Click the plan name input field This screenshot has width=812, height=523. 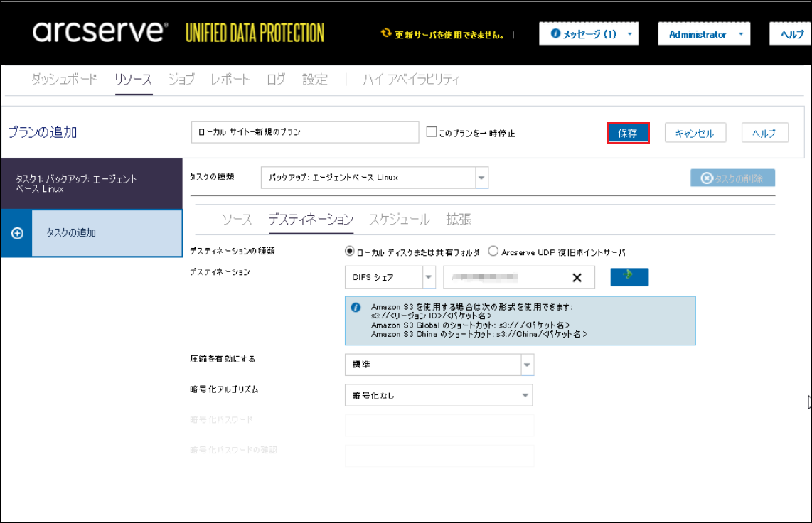(x=305, y=132)
